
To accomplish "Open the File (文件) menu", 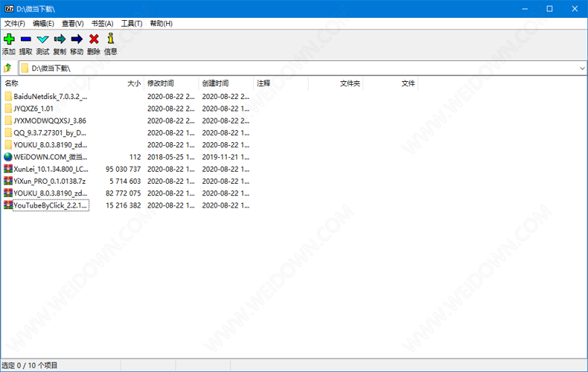I will pos(15,24).
